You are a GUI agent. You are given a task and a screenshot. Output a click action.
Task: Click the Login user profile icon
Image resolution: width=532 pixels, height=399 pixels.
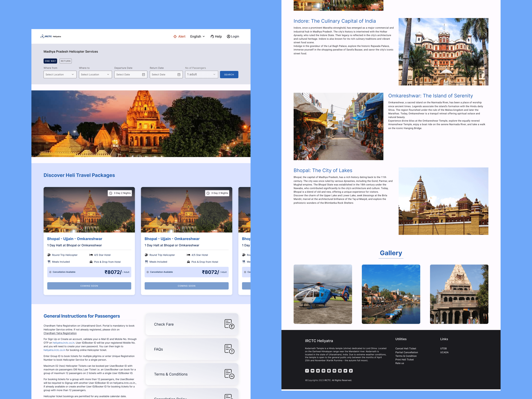pos(228,37)
